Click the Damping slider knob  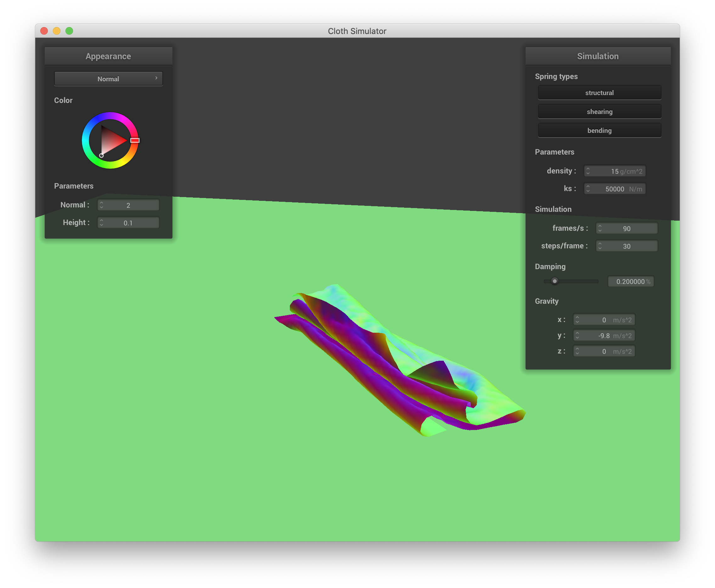coord(555,281)
